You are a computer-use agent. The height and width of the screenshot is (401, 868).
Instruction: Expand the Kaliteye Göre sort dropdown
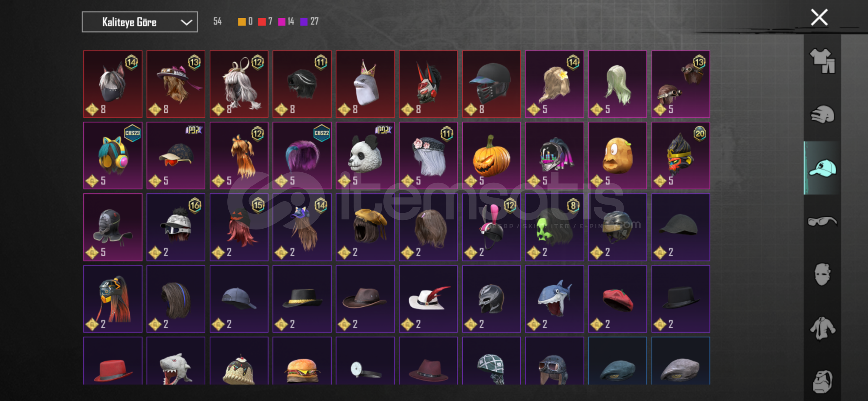pyautogui.click(x=140, y=22)
